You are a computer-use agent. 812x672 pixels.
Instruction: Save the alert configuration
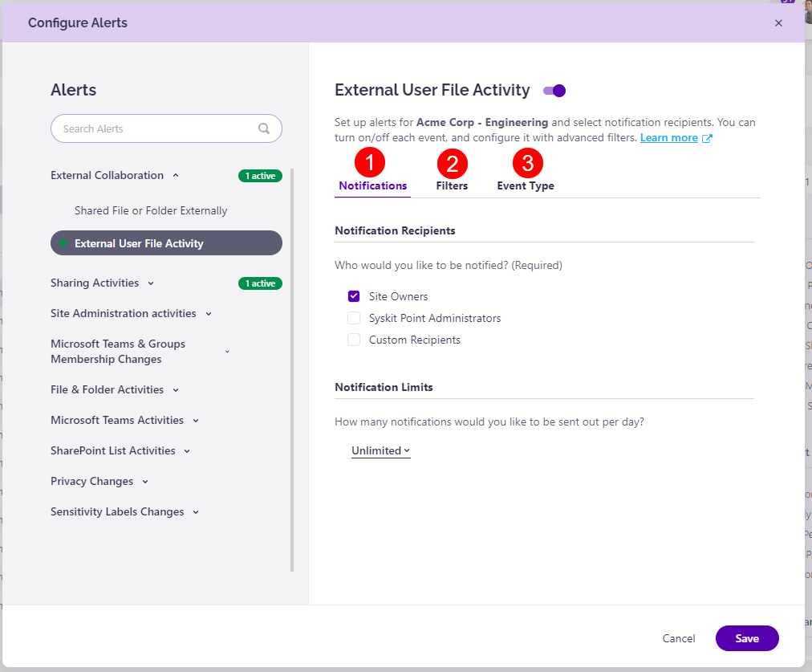(746, 638)
